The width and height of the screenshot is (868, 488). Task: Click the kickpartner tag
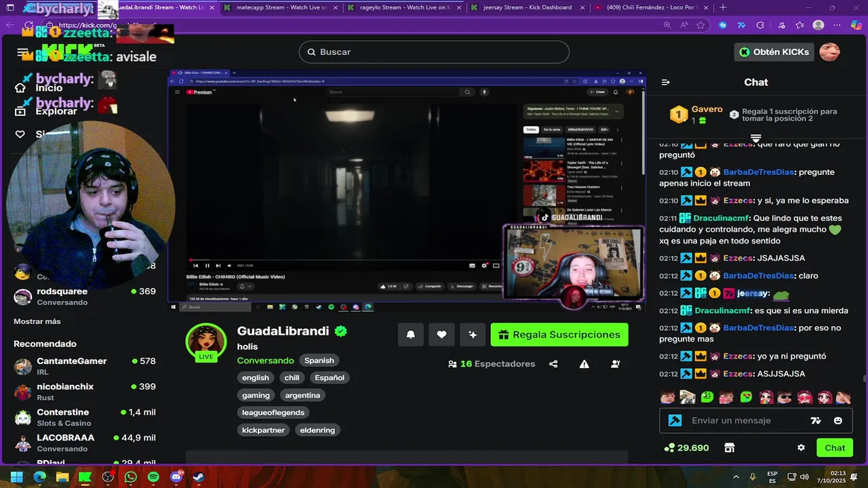pyautogui.click(x=264, y=430)
